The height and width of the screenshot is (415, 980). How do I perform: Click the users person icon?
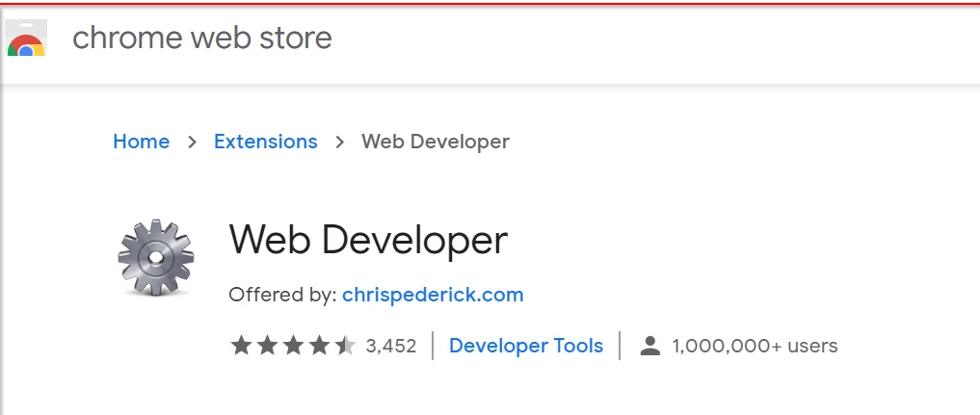[650, 346]
